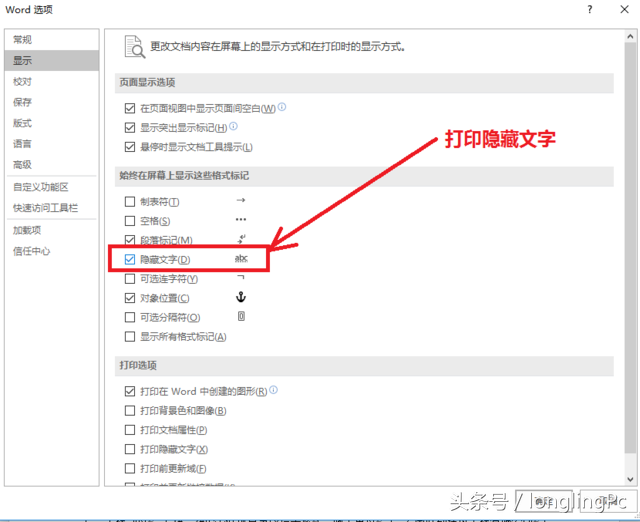Enable 打印背景色和图像 checkbox

click(130, 411)
